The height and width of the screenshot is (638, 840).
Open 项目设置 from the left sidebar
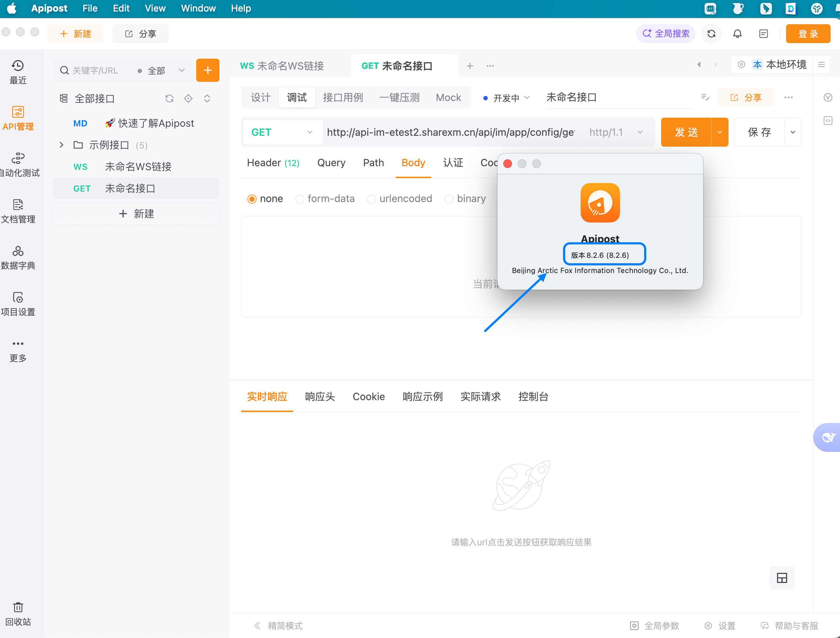click(x=18, y=302)
